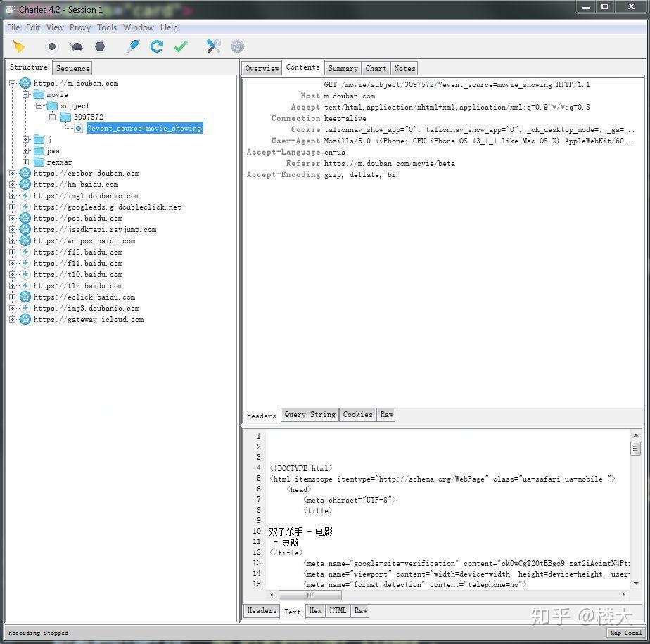Expand the https://erebor.douban.com host node
Viewport: 650px width, 644px height.
[13, 174]
